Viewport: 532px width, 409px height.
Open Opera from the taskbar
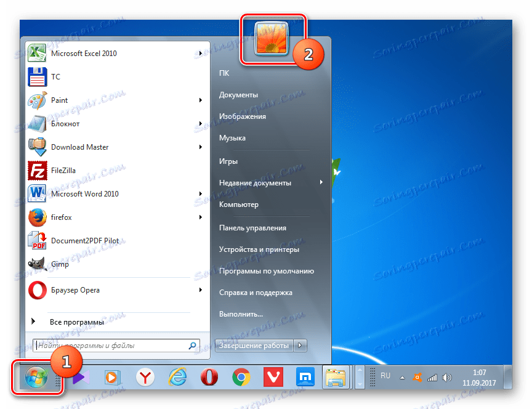209,378
